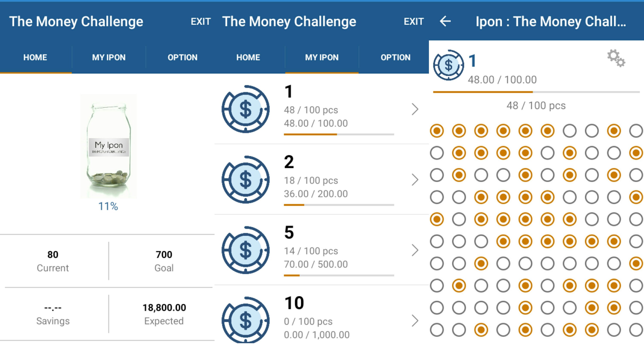
Task: Tap the 11% savings percentage label
Action: pos(108,206)
